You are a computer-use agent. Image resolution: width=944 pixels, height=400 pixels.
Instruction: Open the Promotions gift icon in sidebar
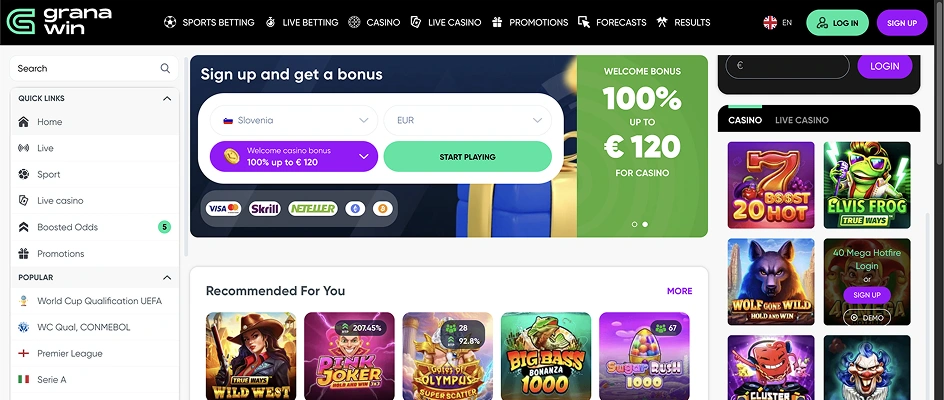[x=24, y=254]
